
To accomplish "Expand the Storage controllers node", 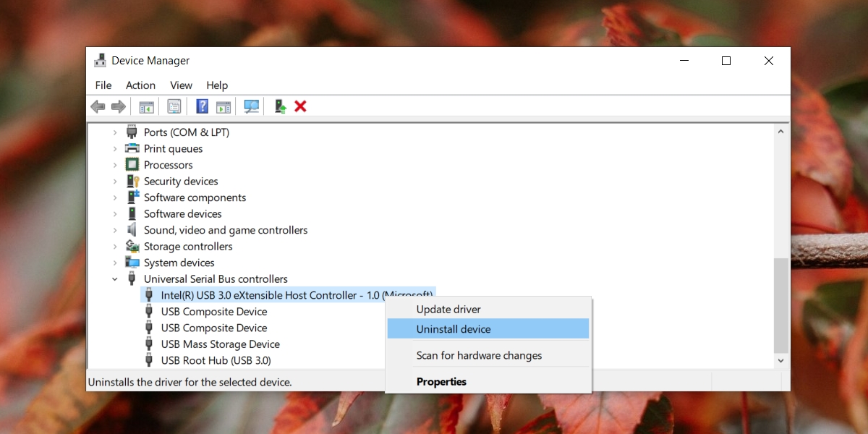I will click(114, 246).
